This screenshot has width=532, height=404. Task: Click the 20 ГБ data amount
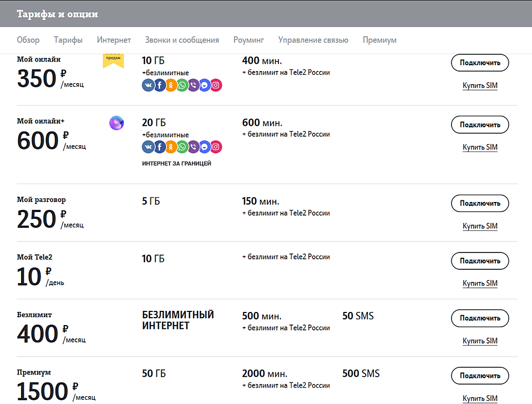tap(154, 123)
